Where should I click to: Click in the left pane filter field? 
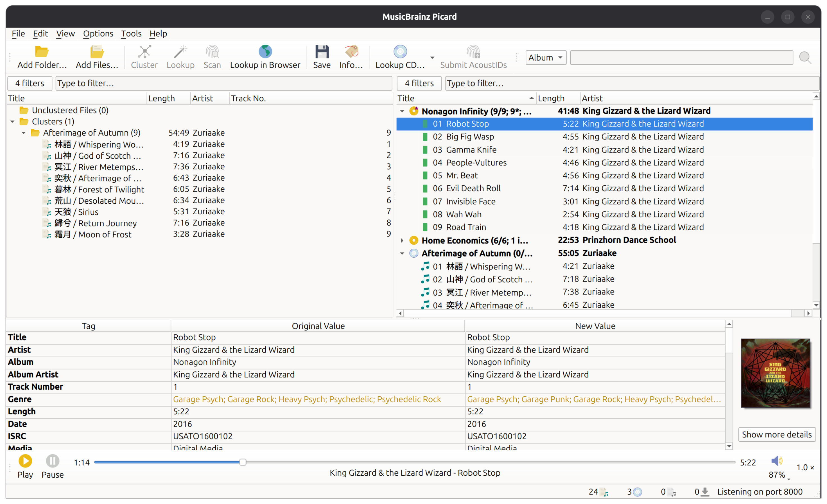click(223, 83)
